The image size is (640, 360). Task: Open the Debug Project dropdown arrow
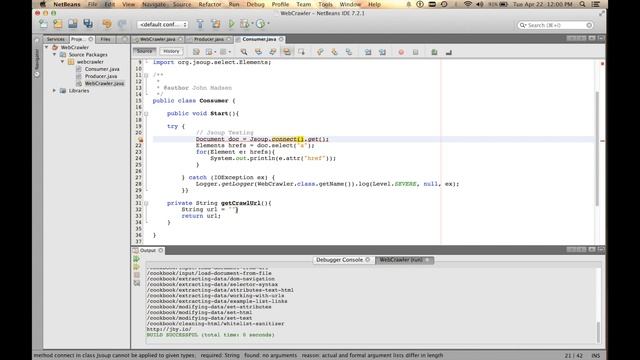click(x=252, y=24)
